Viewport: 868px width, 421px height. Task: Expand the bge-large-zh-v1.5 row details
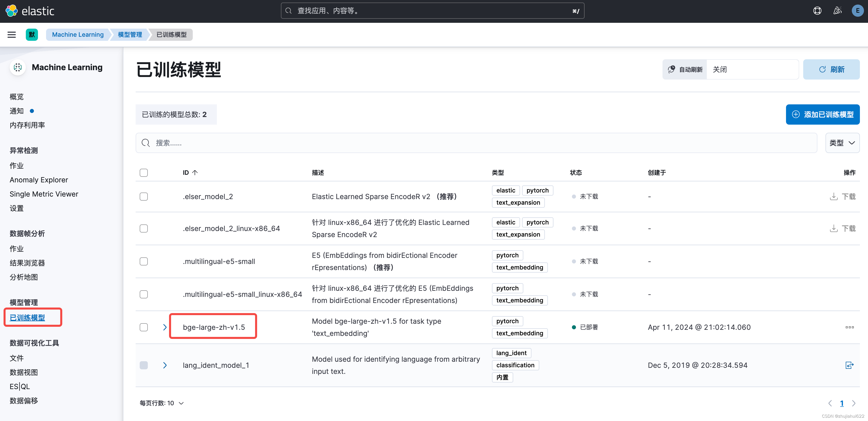(165, 327)
